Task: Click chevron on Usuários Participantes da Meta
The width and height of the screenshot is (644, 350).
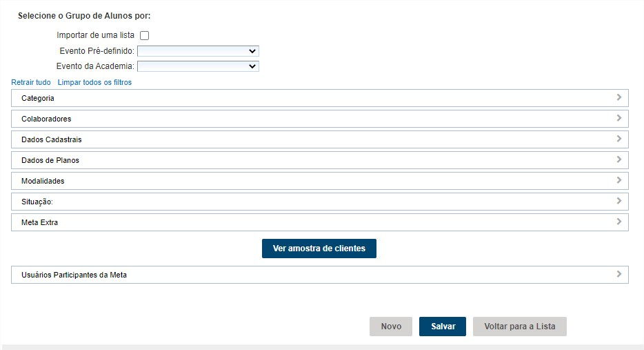Action: click(x=619, y=275)
